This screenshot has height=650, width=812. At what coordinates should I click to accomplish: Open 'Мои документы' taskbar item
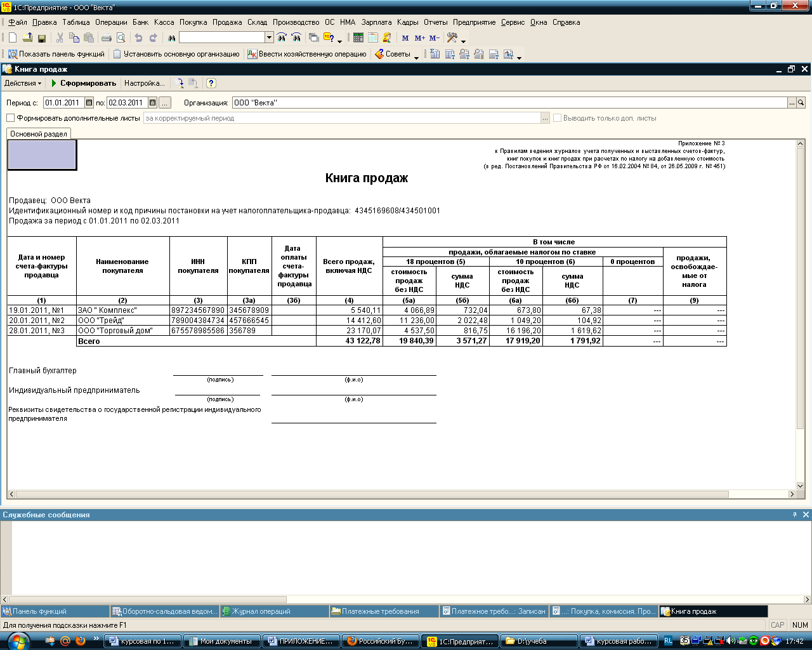(x=221, y=641)
